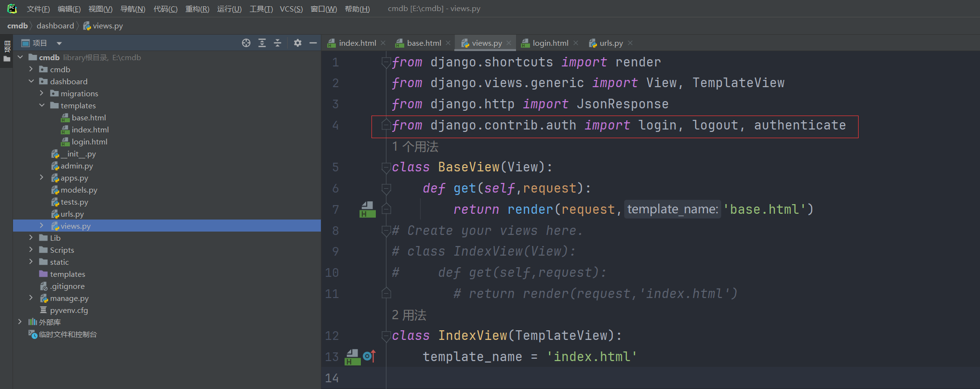This screenshot has height=389, width=980.
Task: Click the expand all icon in project panel
Action: point(262,43)
